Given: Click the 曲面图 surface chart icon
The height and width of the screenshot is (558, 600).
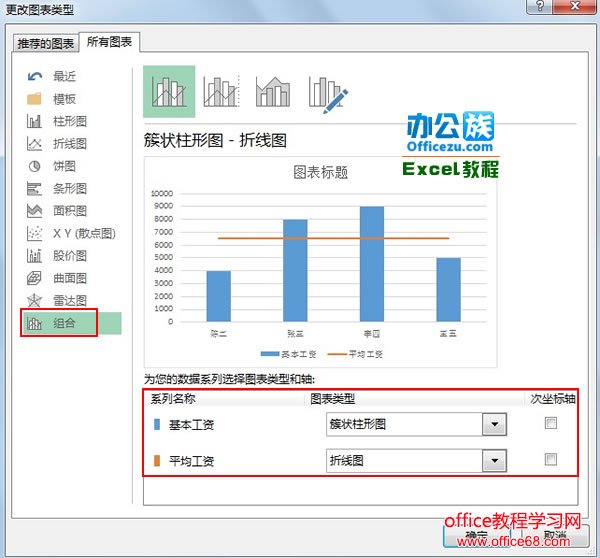Looking at the screenshot, I should tap(34, 278).
